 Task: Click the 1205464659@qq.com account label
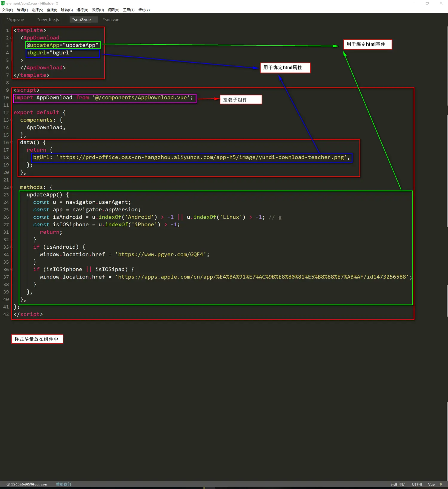29,484
